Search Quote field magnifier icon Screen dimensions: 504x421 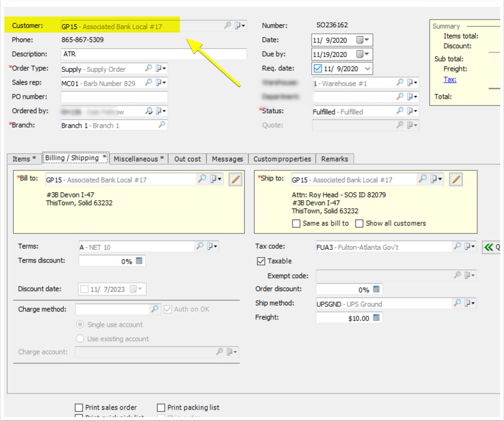pos(400,125)
